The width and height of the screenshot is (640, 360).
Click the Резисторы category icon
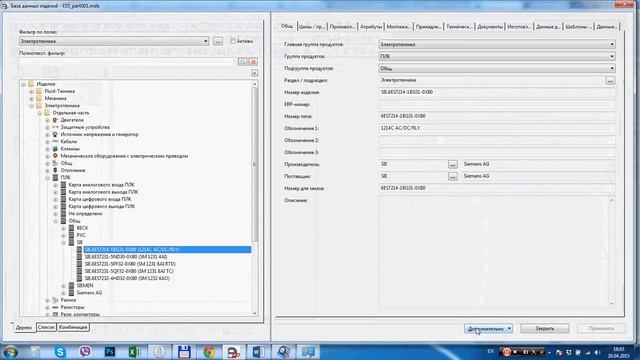click(x=55, y=307)
